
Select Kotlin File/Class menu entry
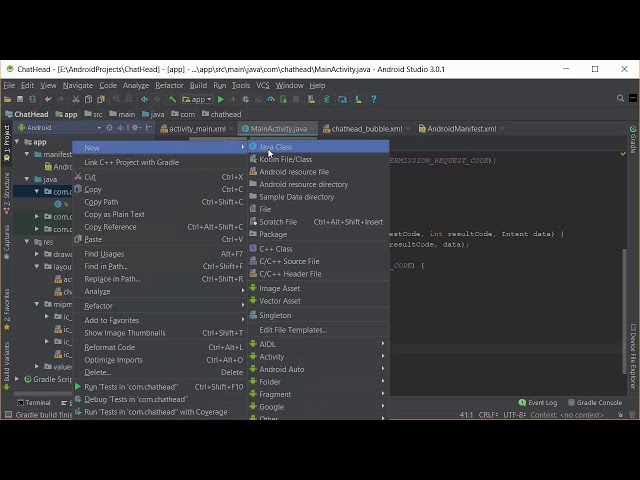point(318,159)
